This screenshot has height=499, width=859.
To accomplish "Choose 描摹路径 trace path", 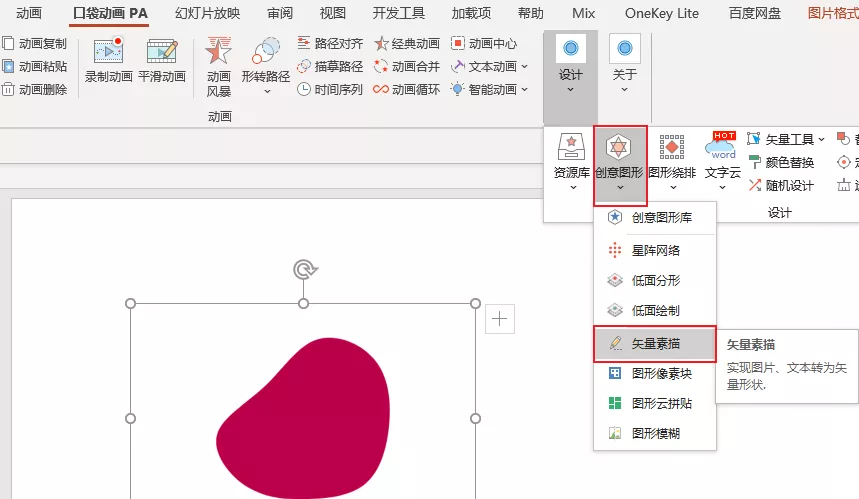I will point(330,66).
